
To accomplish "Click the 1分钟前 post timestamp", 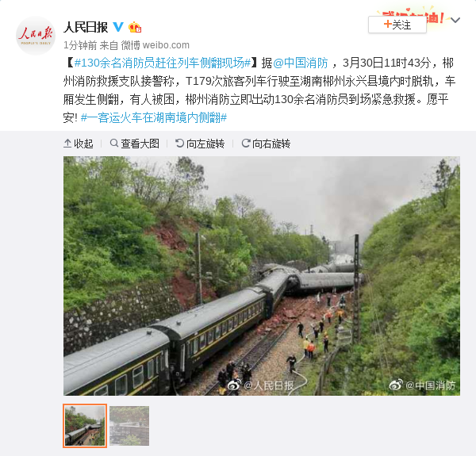I will (80, 45).
